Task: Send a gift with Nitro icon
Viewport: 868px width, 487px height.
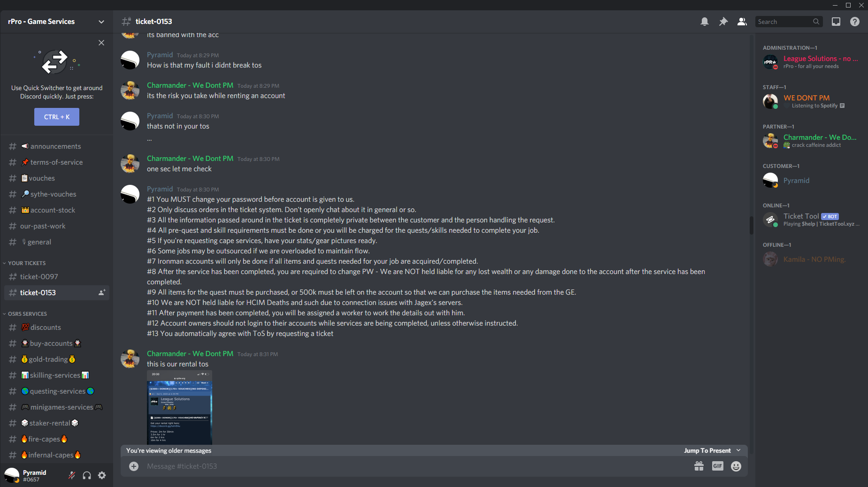Action: pos(699,466)
